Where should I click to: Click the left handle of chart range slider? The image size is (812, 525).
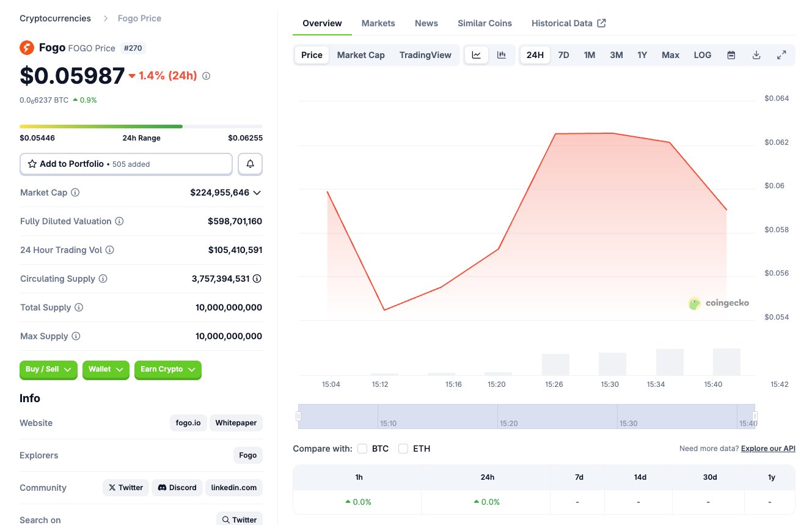pos(299,416)
